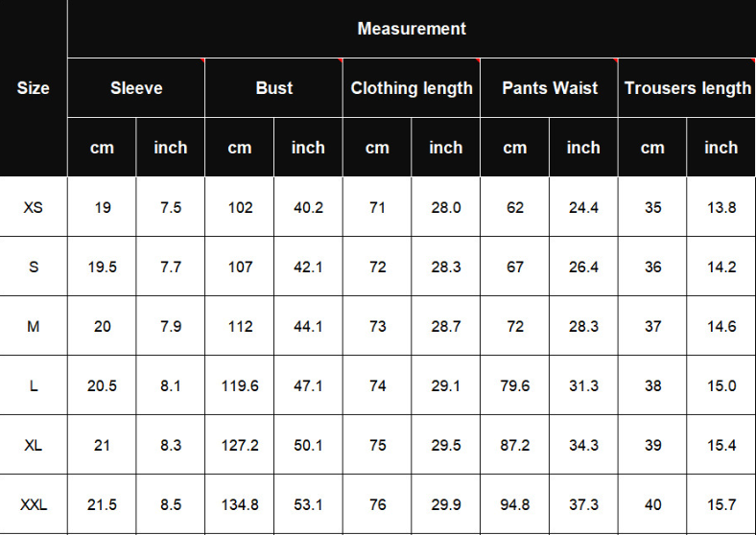Click the red comment marker on Sleeve
756x535 pixels.
(202, 60)
